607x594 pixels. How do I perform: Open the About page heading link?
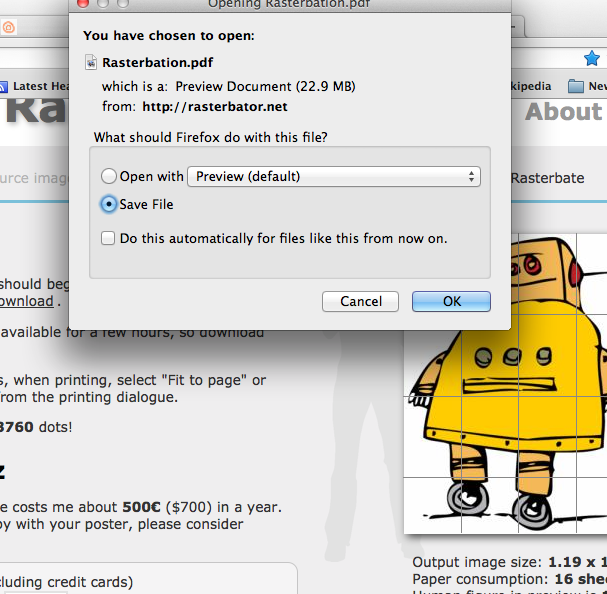click(x=564, y=112)
